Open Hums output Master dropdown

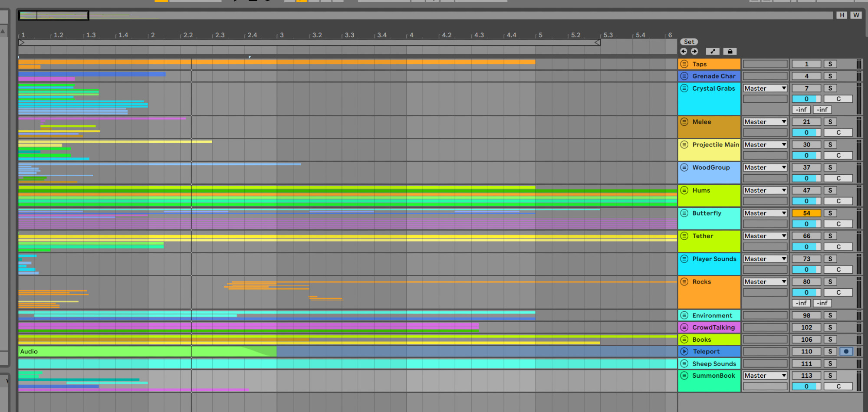(x=765, y=190)
